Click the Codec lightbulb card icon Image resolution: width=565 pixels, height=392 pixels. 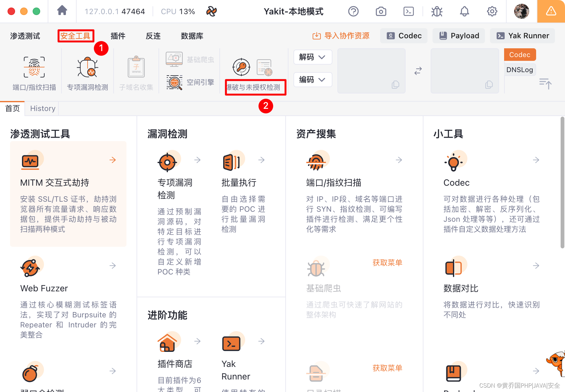(x=453, y=162)
